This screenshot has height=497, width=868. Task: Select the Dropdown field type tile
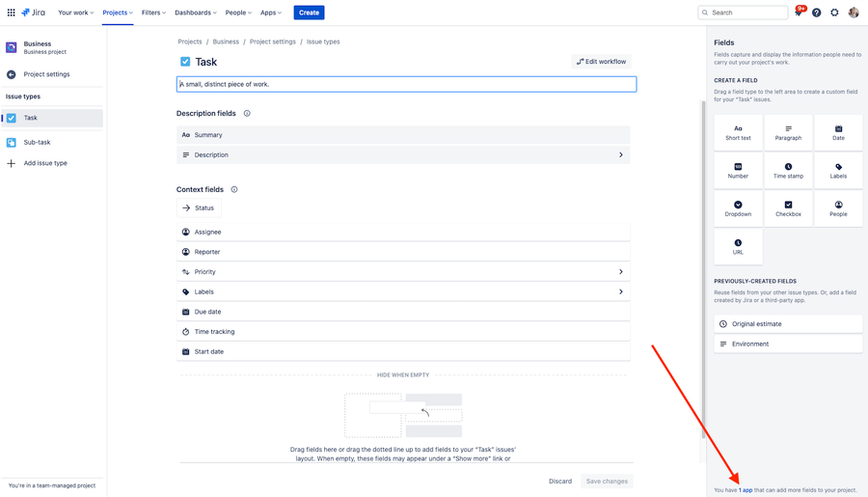[738, 208]
